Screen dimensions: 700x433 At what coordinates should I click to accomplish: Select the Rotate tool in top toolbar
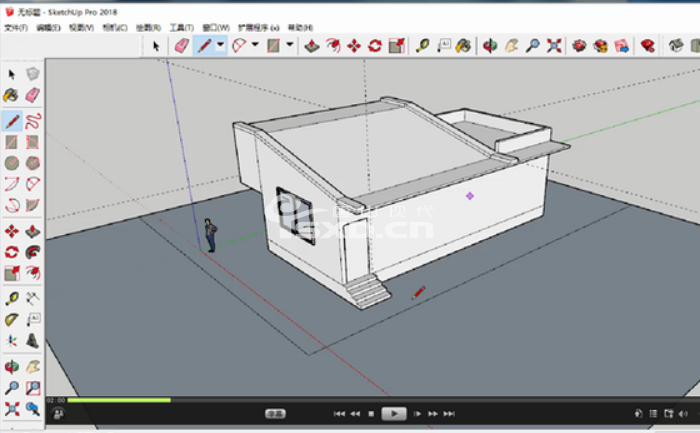click(375, 46)
